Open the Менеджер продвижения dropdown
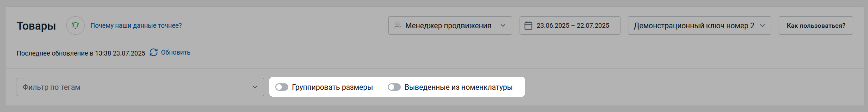 click(450, 25)
